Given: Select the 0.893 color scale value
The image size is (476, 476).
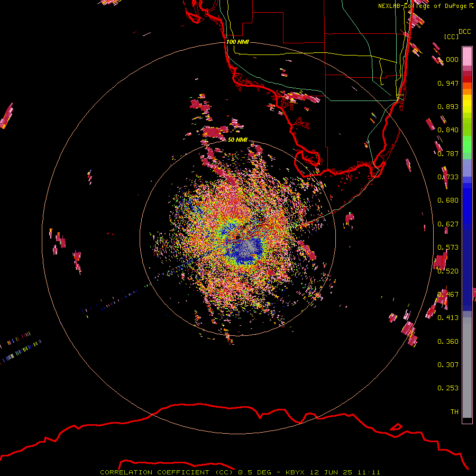Looking at the screenshot, I should pyautogui.click(x=448, y=106).
